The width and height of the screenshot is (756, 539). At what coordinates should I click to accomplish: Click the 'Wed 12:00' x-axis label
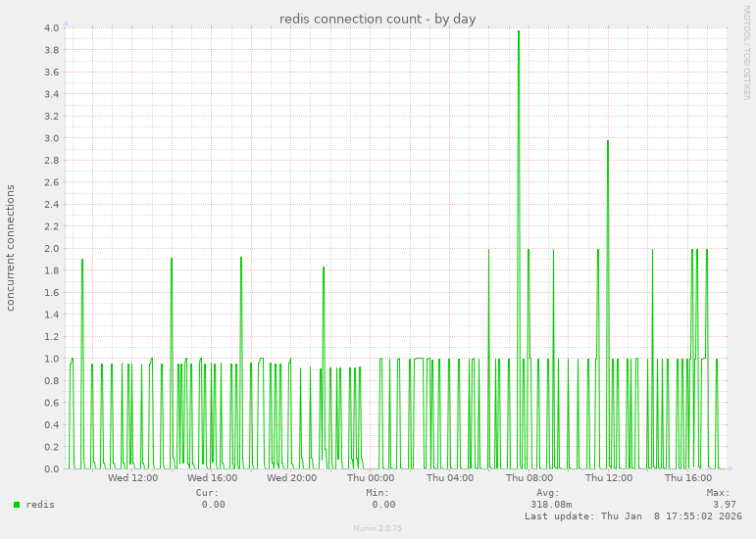click(132, 478)
